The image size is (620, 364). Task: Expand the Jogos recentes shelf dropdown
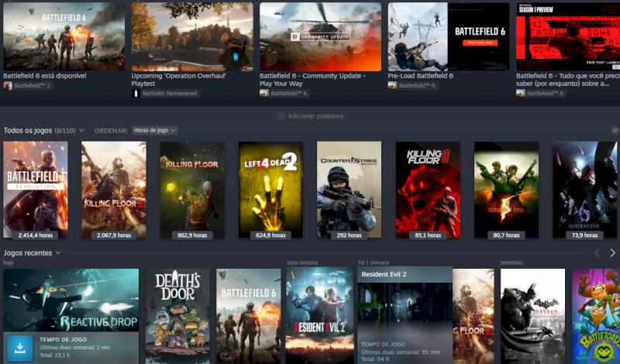coord(58,253)
